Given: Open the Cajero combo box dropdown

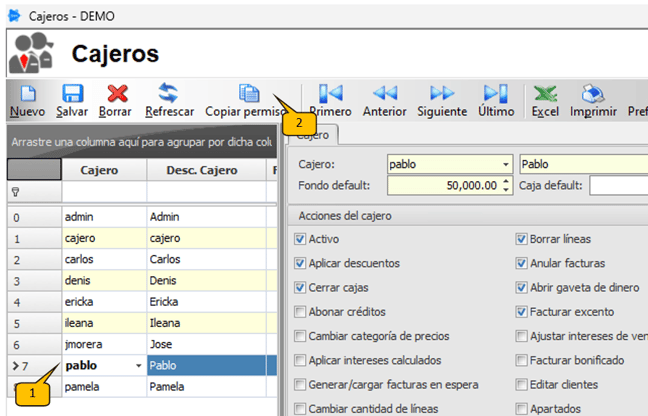Looking at the screenshot, I should [x=506, y=164].
